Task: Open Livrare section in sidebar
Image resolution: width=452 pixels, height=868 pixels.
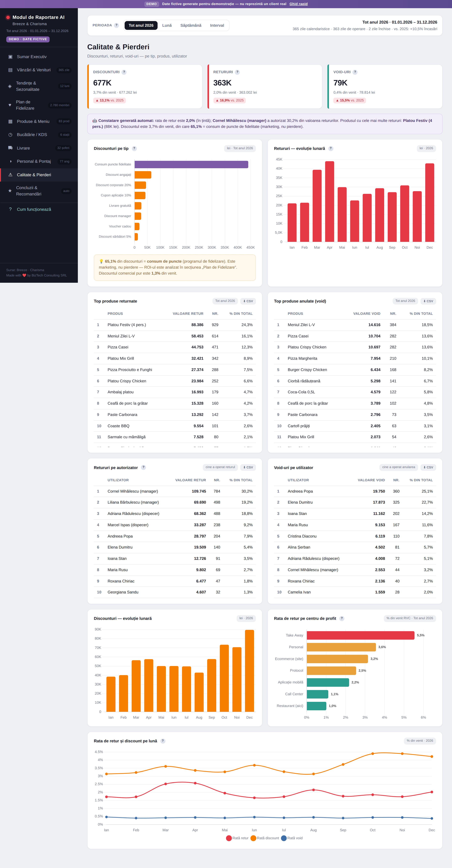Action: pyautogui.click(x=39, y=148)
